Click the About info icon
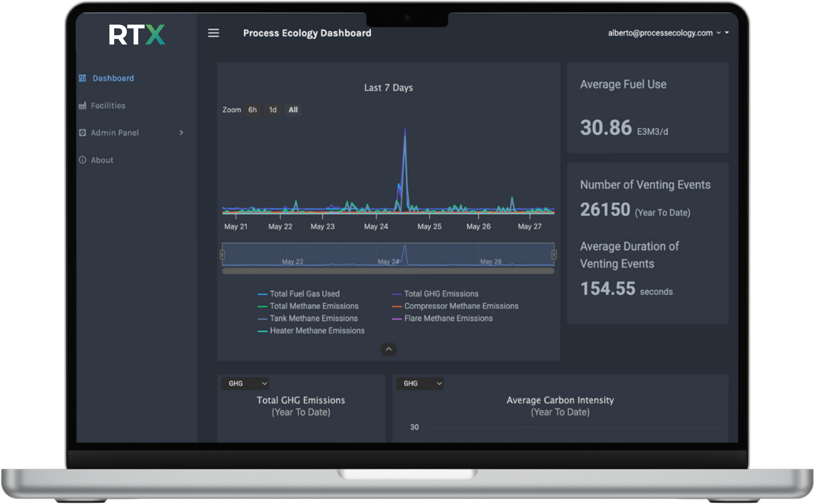Screen dimensions: 814x504 [82, 160]
